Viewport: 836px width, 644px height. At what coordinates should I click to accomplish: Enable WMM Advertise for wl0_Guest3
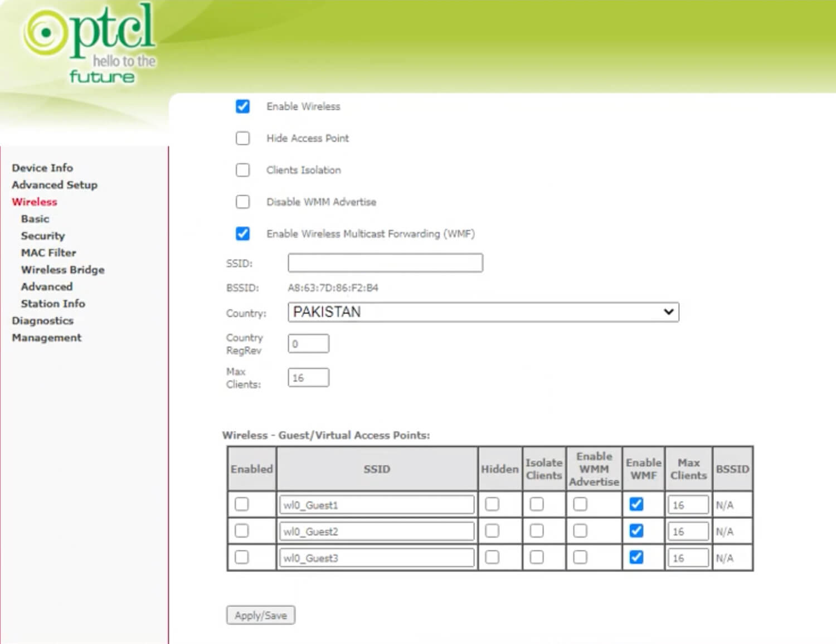click(x=580, y=557)
